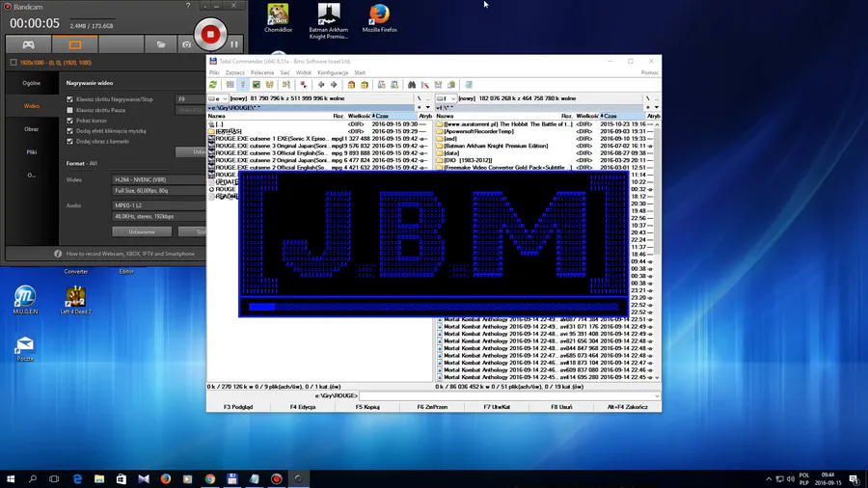
Task: Pause the Bandicam recording
Action: (234, 44)
